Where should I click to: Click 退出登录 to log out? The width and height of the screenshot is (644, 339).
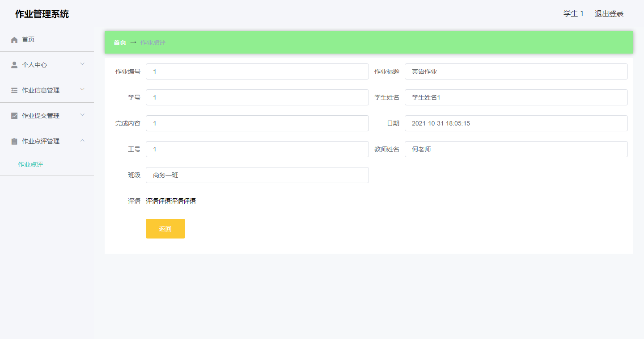pos(609,14)
